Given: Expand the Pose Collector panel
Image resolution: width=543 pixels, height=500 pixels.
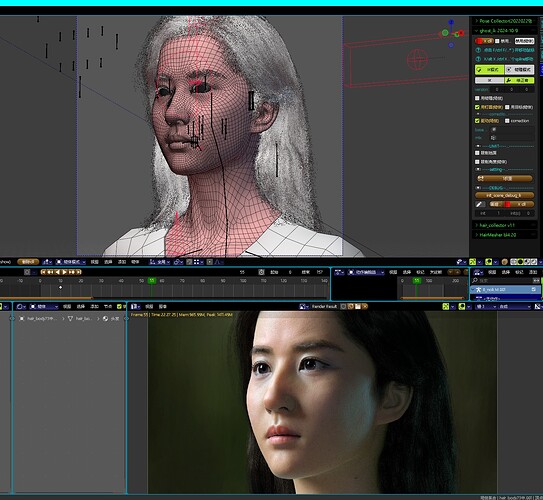Looking at the screenshot, I should tap(505, 21).
